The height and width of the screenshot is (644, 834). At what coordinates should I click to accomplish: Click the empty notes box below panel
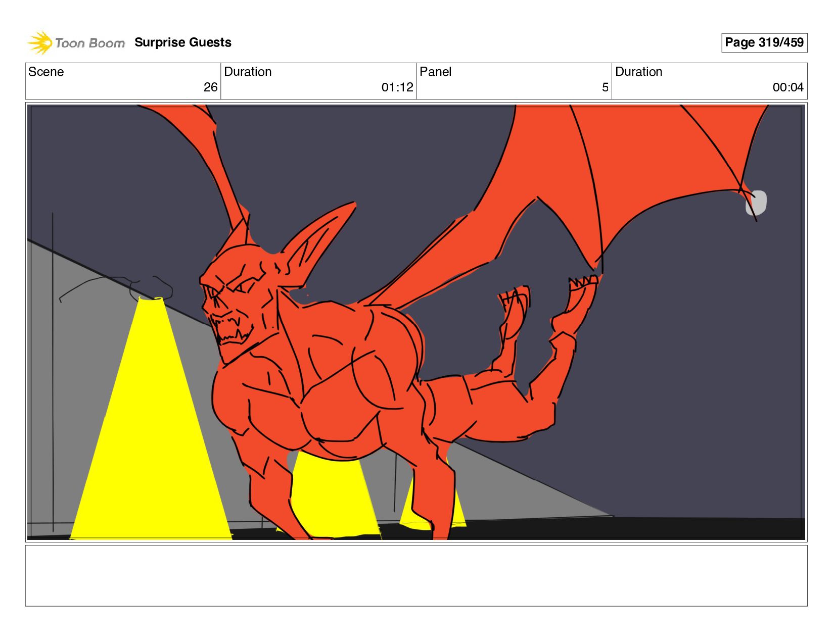(x=416, y=576)
